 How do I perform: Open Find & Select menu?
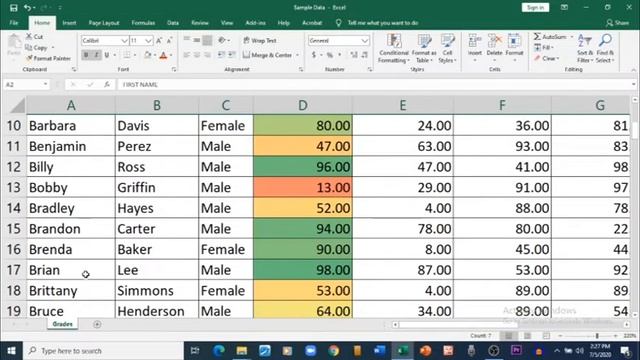[605, 48]
